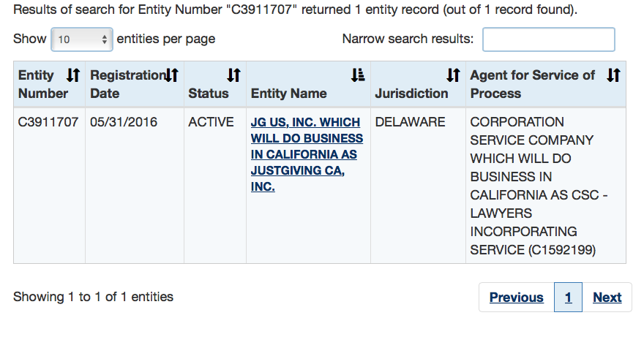This screenshot has width=644, height=337.
Task: Go to the Next page
Action: tap(607, 298)
